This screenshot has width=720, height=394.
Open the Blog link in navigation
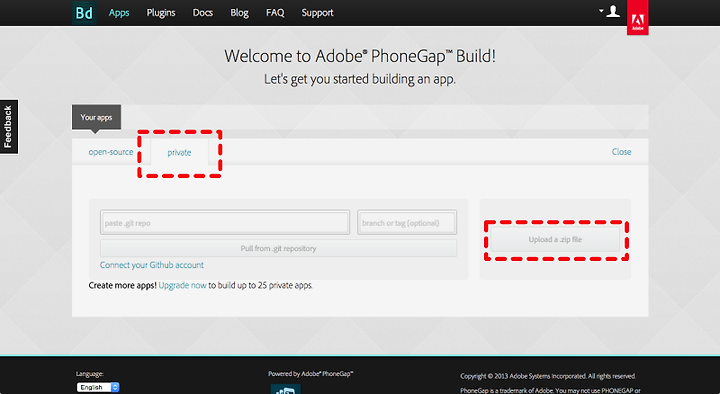[x=239, y=13]
